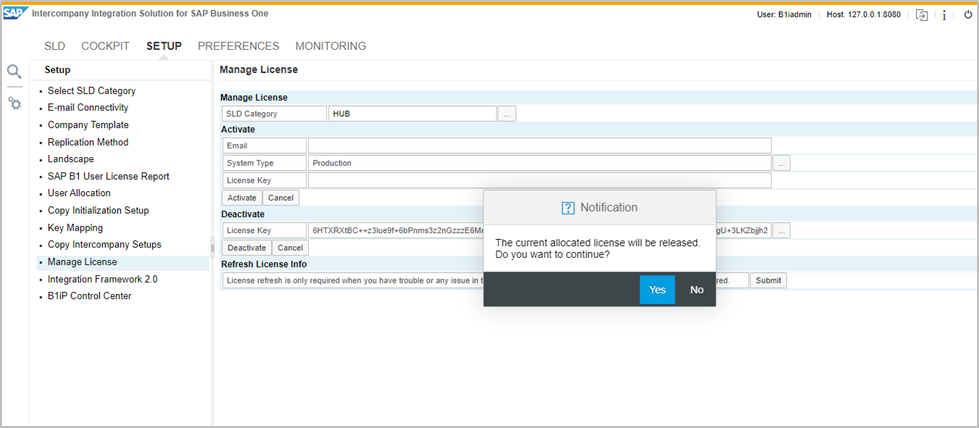Switch to the COCKPIT tab
This screenshot has height=428, width=979.
click(x=105, y=46)
